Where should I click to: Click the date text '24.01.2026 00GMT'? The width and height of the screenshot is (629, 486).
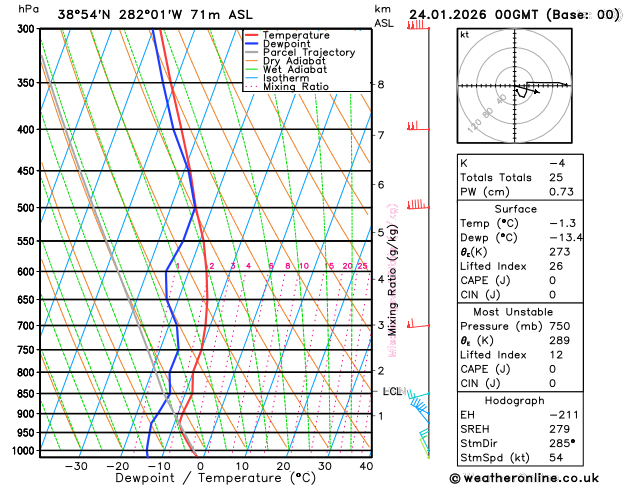point(474,15)
